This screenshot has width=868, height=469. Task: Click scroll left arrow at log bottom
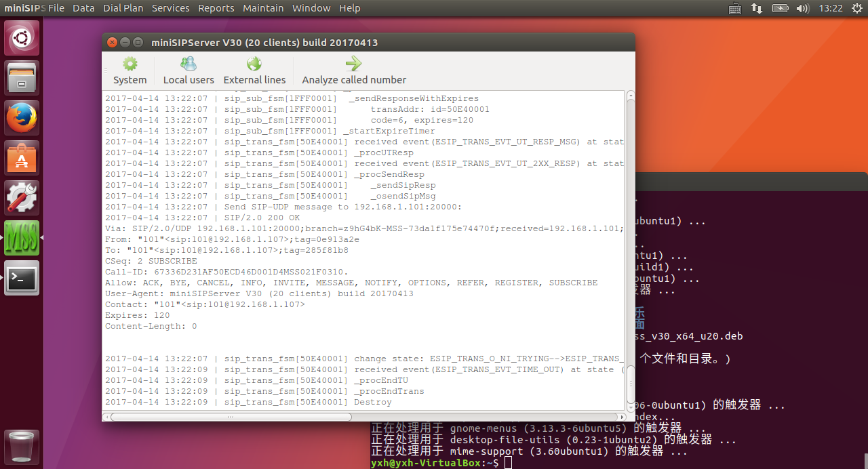tap(107, 417)
